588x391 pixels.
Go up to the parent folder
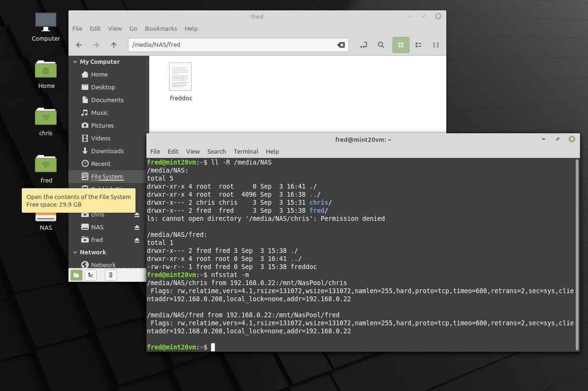tap(114, 45)
